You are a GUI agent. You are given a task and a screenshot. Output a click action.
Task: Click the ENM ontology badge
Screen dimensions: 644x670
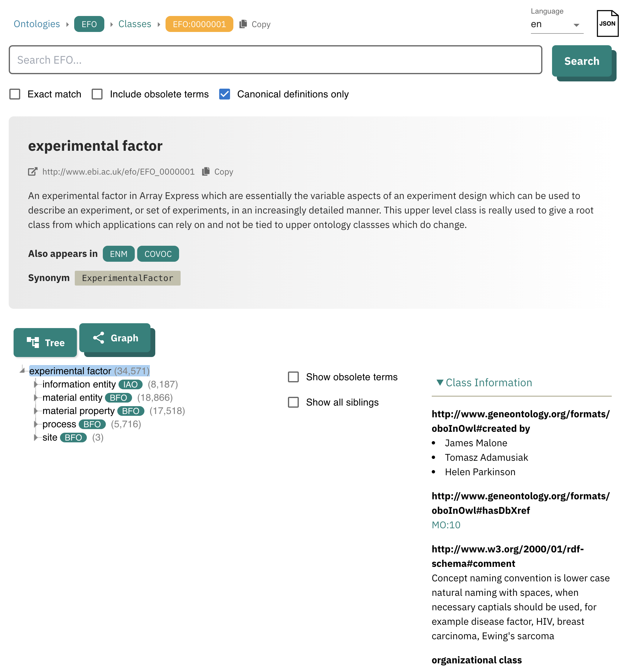pyautogui.click(x=118, y=254)
